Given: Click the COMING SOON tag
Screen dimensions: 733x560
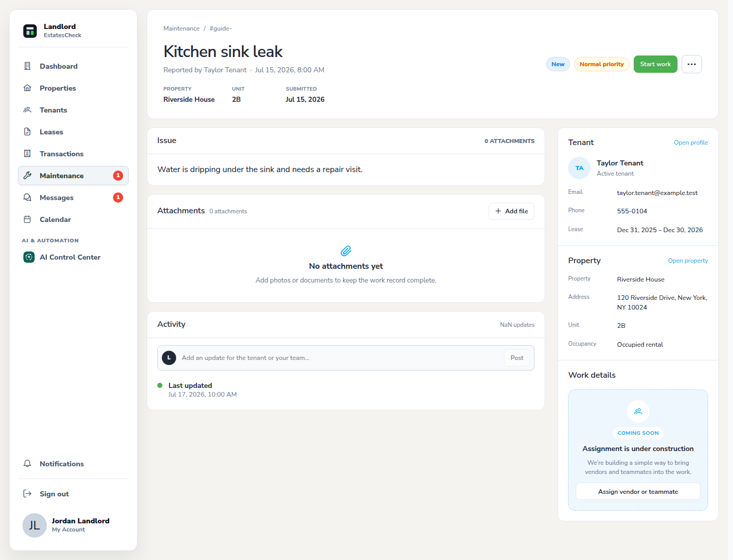Looking at the screenshot, I should click(x=638, y=433).
